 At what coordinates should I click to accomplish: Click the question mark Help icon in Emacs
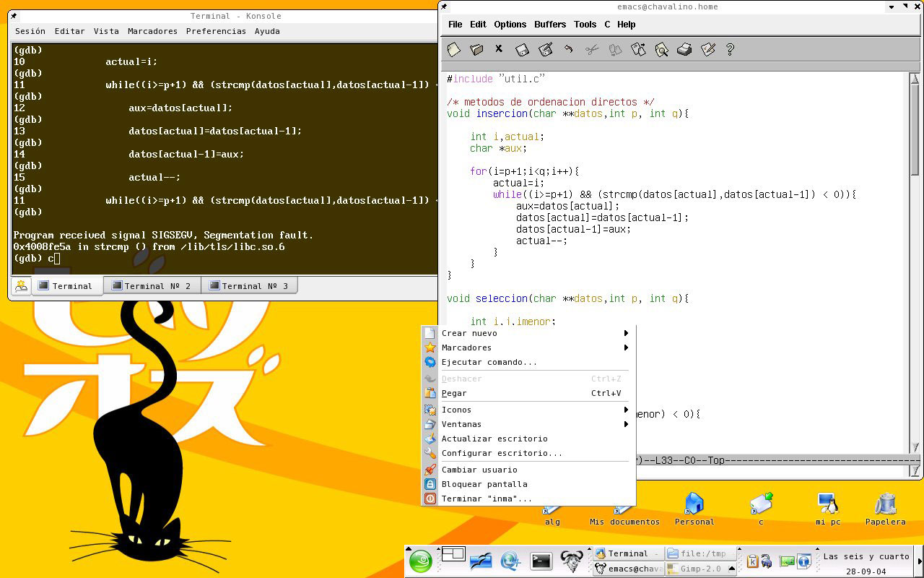(730, 49)
